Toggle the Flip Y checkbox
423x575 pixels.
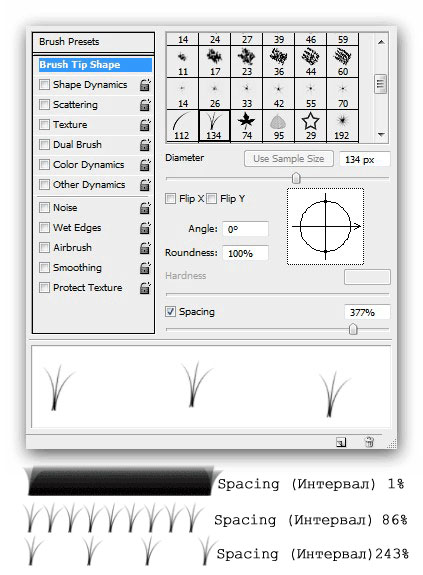tap(212, 199)
